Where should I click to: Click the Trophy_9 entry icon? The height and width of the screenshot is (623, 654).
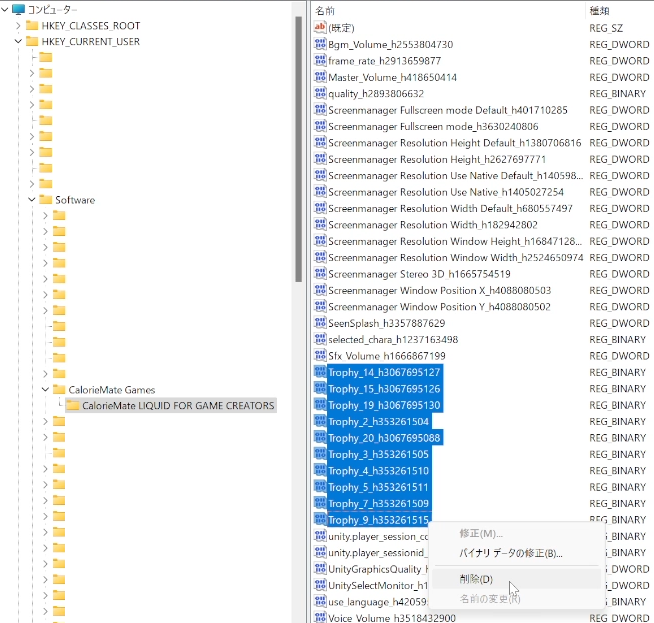point(320,520)
